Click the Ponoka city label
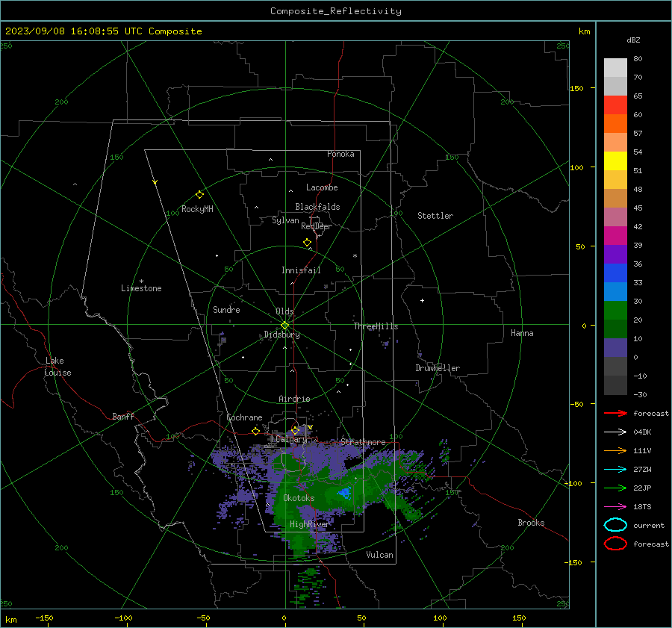The height and width of the screenshot is (628, 672). pos(340,154)
